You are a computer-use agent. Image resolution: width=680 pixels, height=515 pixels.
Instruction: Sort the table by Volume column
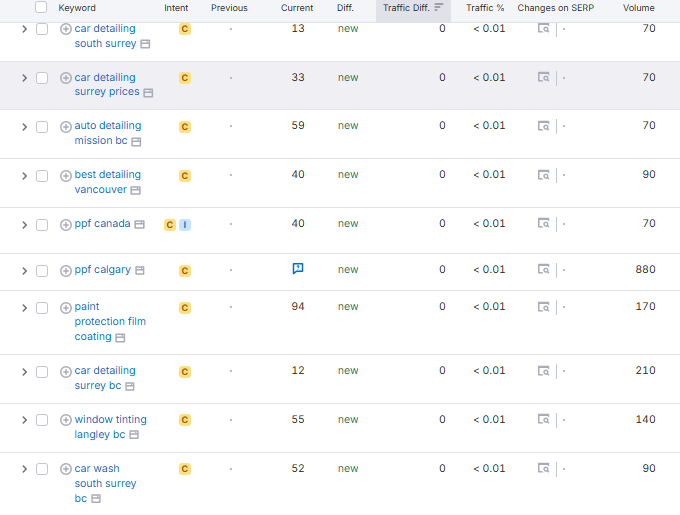click(x=638, y=8)
